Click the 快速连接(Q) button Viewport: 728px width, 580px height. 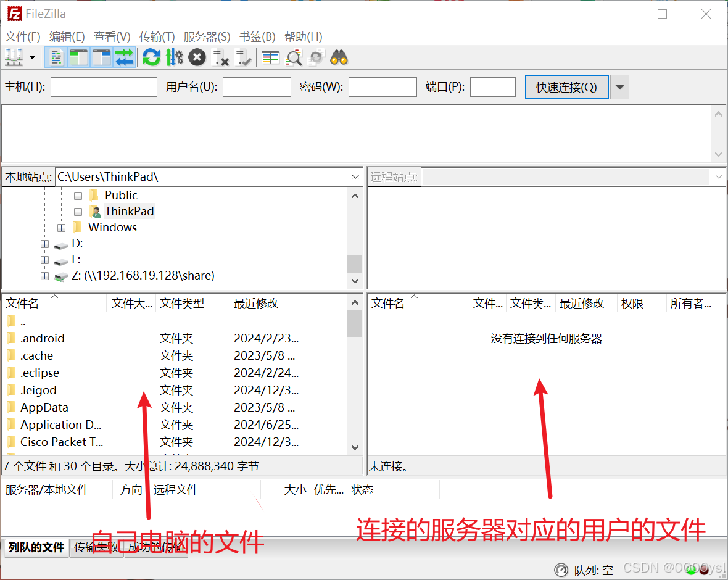coord(566,87)
